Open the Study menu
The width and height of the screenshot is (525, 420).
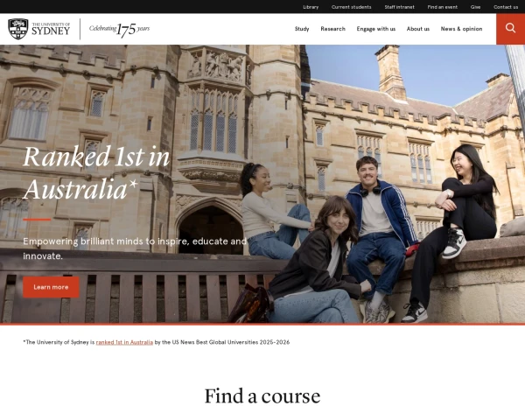pos(302,29)
